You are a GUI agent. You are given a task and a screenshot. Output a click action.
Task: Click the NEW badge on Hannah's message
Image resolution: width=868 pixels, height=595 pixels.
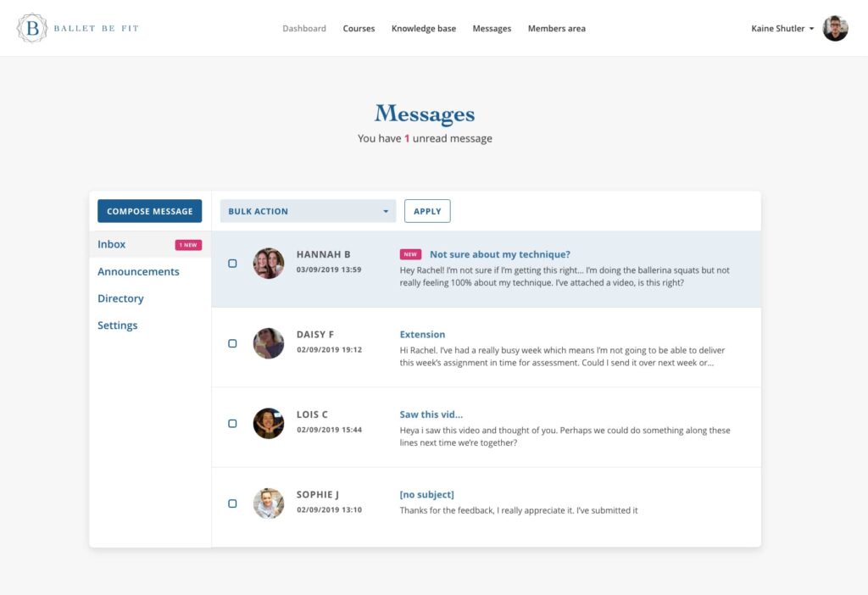pyautogui.click(x=410, y=253)
